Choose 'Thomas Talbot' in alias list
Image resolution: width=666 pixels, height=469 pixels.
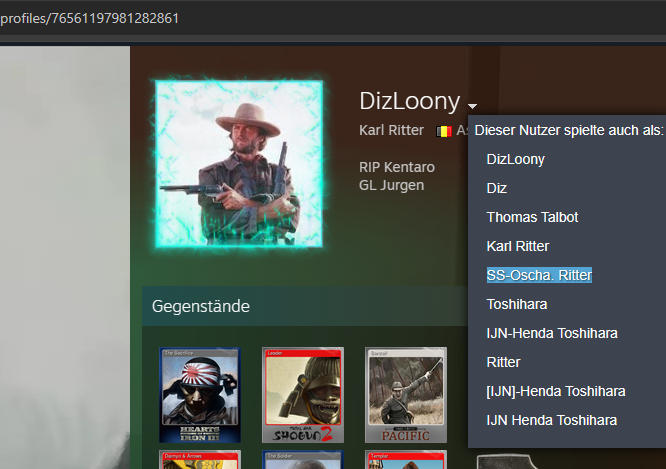click(x=532, y=217)
